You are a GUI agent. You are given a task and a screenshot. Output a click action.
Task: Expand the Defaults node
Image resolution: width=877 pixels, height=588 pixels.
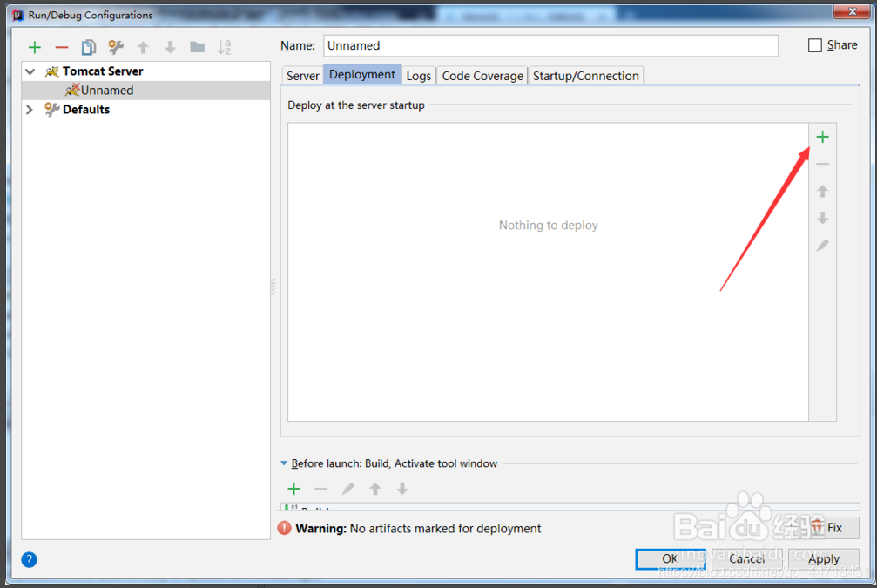tap(30, 110)
